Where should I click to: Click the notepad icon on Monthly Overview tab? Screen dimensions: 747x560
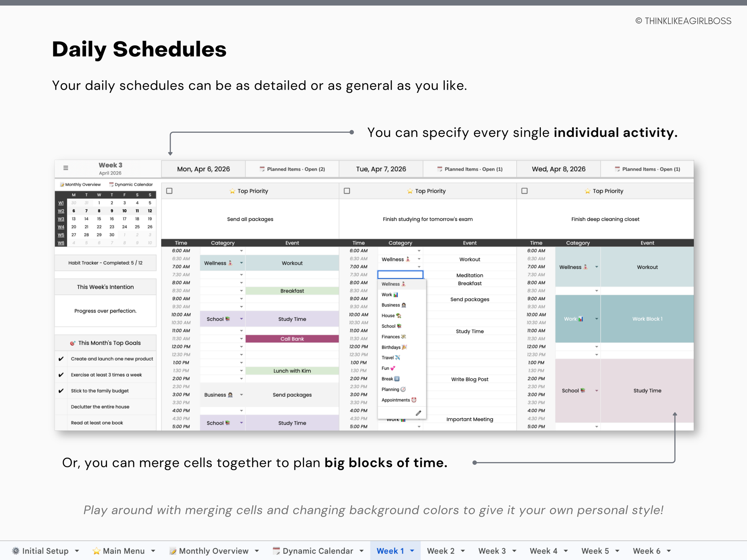(x=173, y=551)
